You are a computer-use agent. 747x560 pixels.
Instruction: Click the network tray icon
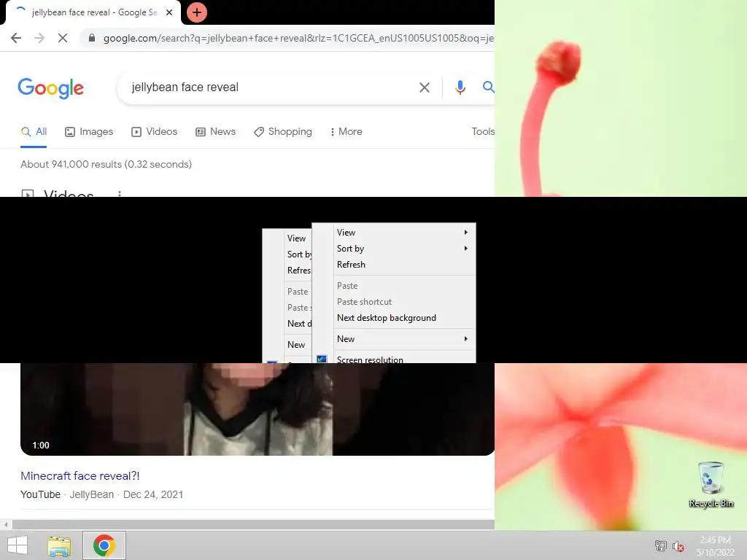click(x=661, y=545)
